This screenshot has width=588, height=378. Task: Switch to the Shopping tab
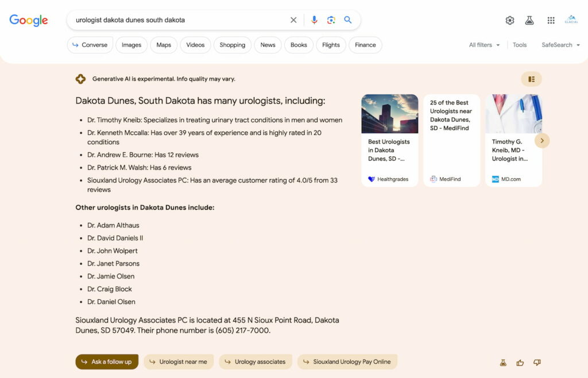(233, 45)
